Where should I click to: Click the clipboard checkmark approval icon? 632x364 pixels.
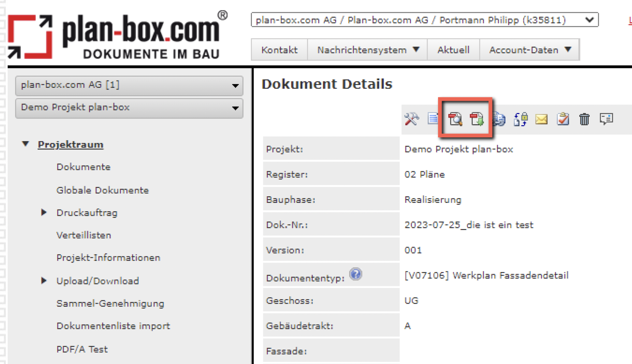click(563, 119)
